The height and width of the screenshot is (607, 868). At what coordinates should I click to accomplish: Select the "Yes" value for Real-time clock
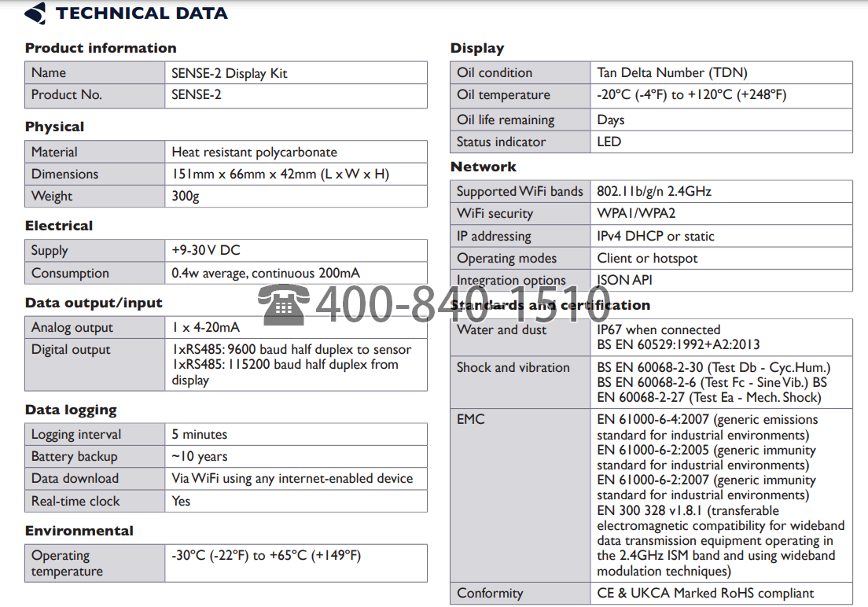[181, 501]
